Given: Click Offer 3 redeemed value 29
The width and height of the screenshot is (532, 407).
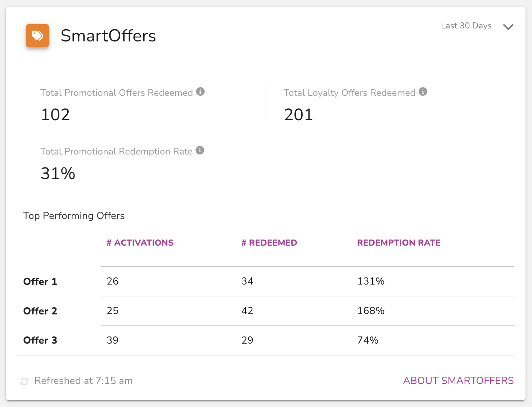Looking at the screenshot, I should point(247,340).
